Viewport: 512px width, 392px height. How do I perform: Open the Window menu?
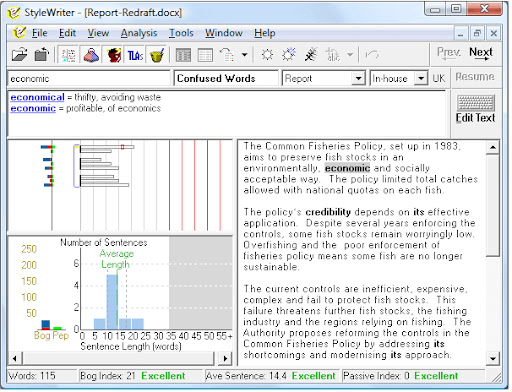[x=223, y=33]
